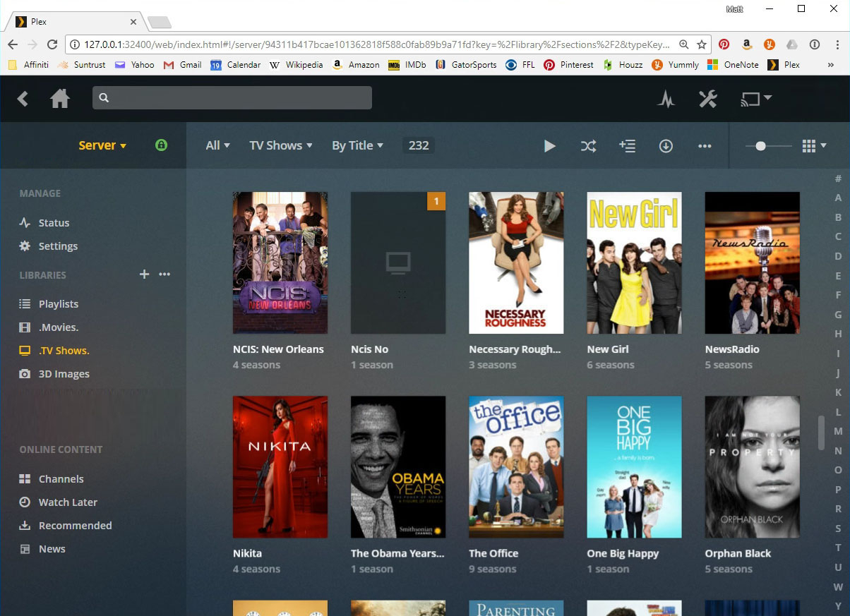Viewport: 850px width, 616px height.
Task: Open the .Movies. library
Action: [x=49, y=327]
